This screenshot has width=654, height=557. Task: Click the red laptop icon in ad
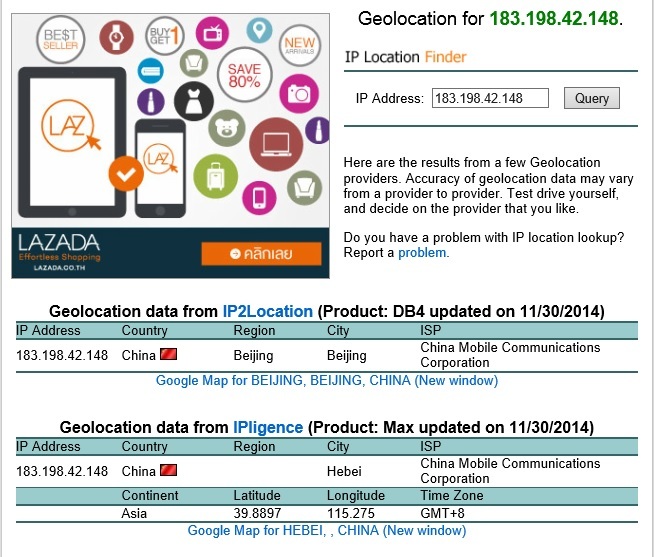pyautogui.click(x=276, y=144)
